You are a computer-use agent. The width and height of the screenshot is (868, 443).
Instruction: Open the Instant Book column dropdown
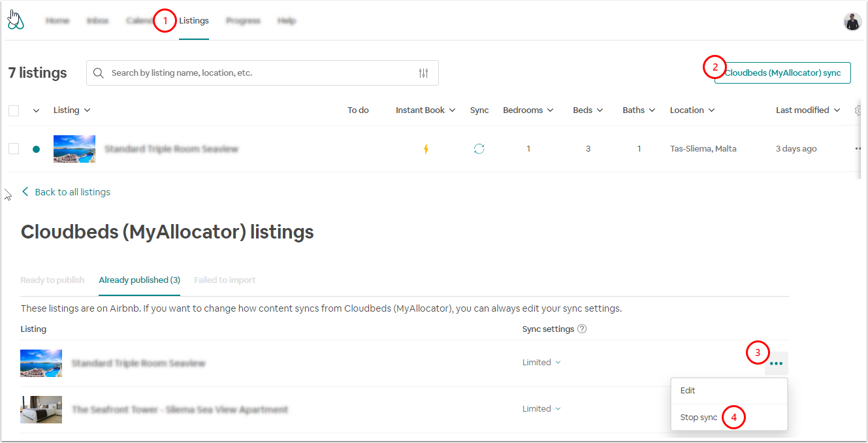pyautogui.click(x=425, y=110)
